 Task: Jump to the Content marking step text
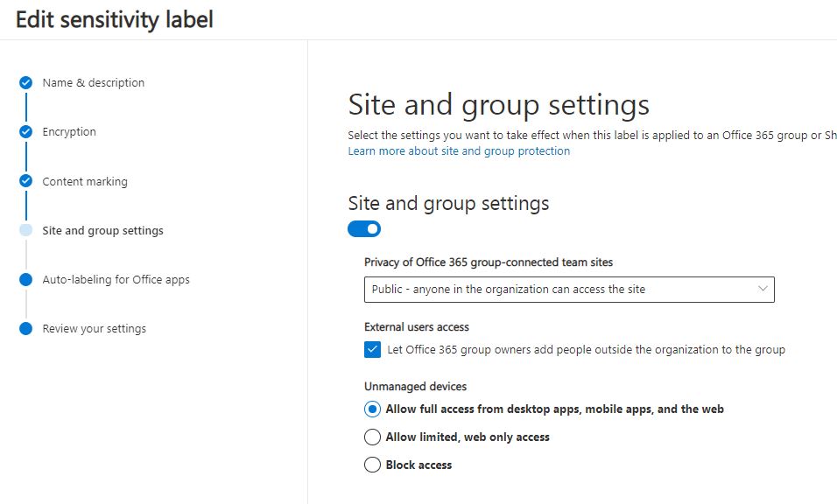[x=85, y=182]
